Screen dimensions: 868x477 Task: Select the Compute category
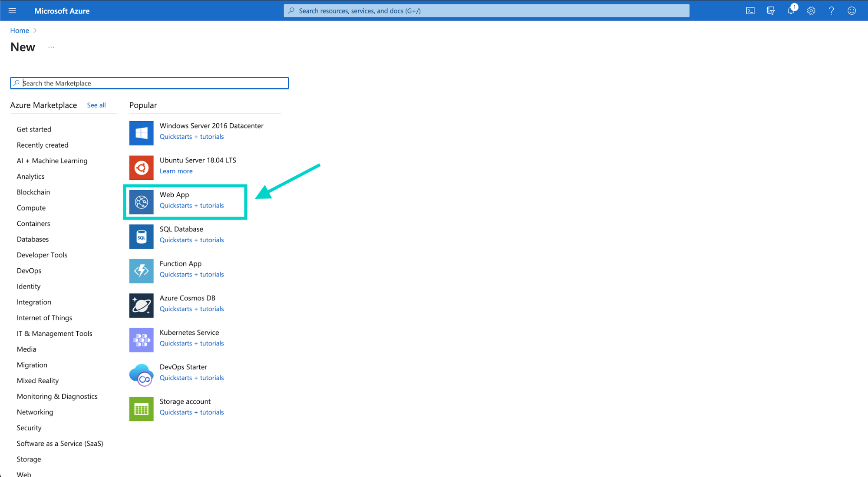coord(31,208)
